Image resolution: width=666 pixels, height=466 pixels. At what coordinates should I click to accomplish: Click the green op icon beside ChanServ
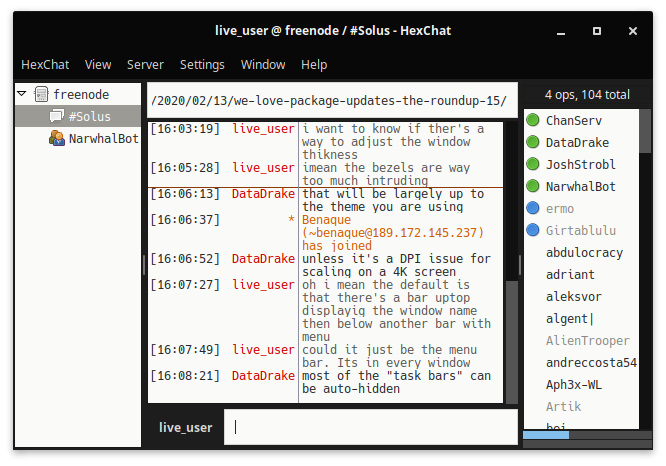pyautogui.click(x=533, y=120)
